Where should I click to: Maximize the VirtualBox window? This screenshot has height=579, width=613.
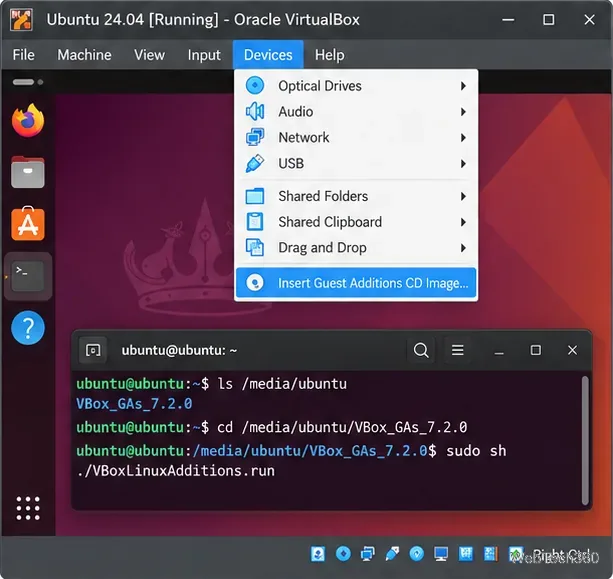pyautogui.click(x=548, y=20)
